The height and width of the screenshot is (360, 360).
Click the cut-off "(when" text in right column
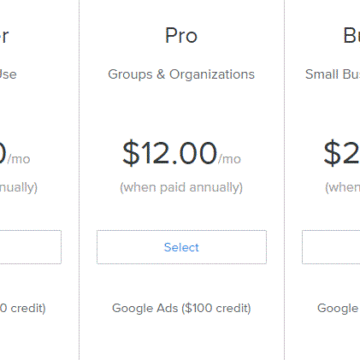click(342, 188)
